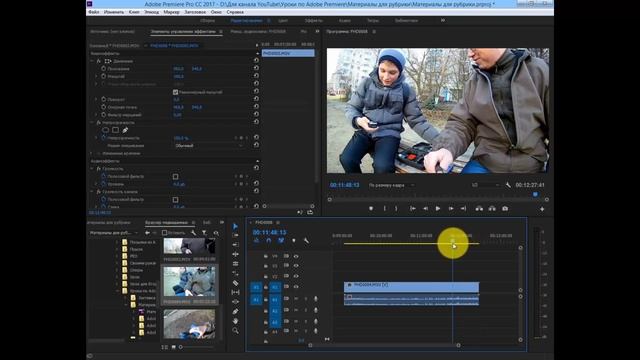Image resolution: width=640 pixels, height=360 pixels.
Task: Step forward one frame in Program monitor
Action: click(451, 209)
